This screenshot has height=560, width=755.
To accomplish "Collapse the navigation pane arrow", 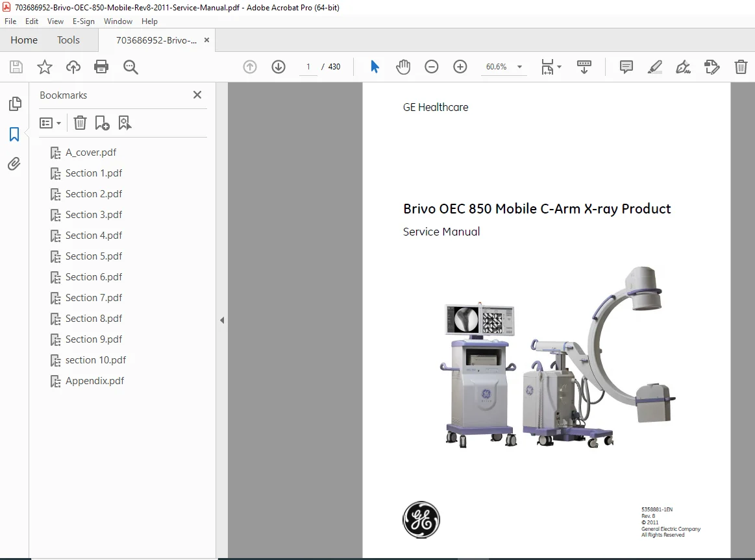I will tap(222, 320).
